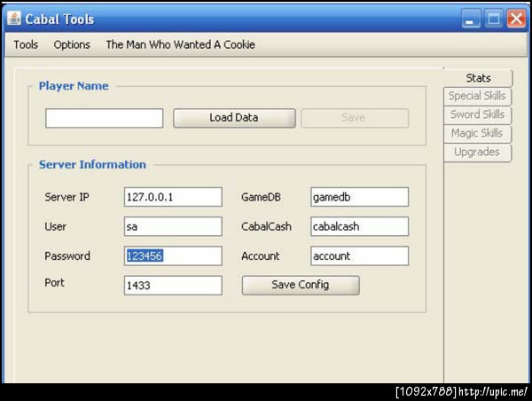Click the CabalCash label
This screenshot has height=401, width=532.
click(x=266, y=226)
